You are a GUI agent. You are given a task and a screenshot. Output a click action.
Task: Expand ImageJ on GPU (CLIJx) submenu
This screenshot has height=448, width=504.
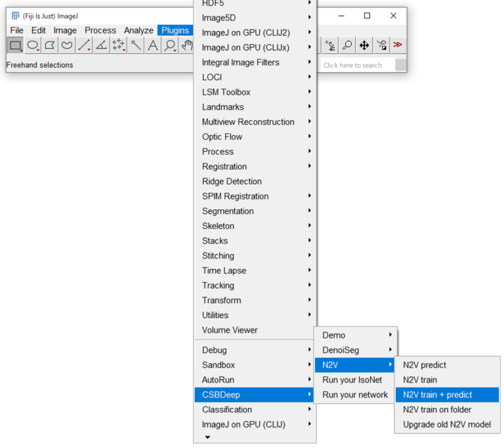255,48
